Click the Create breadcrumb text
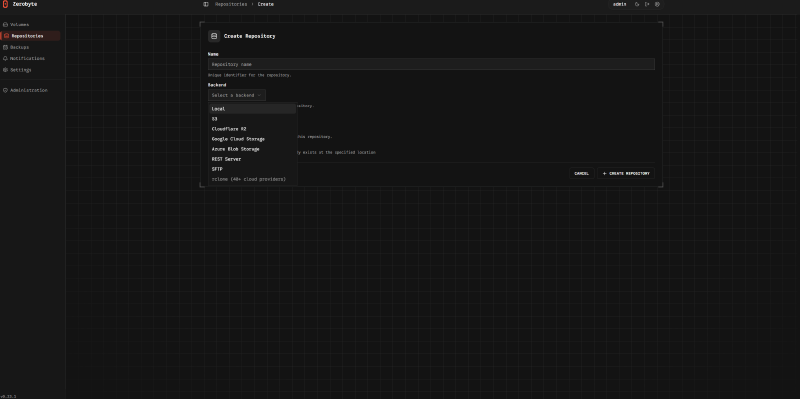The image size is (800, 399). pyautogui.click(x=265, y=4)
